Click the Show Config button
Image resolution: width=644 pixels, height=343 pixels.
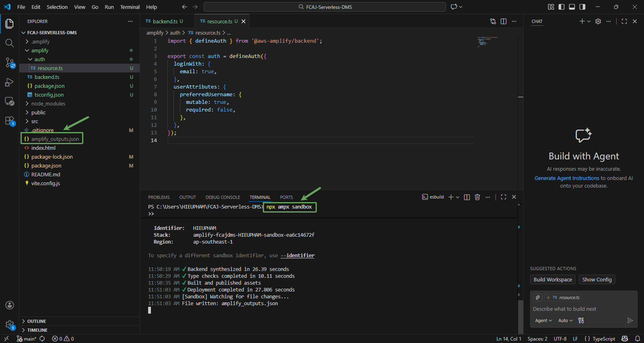(597, 280)
